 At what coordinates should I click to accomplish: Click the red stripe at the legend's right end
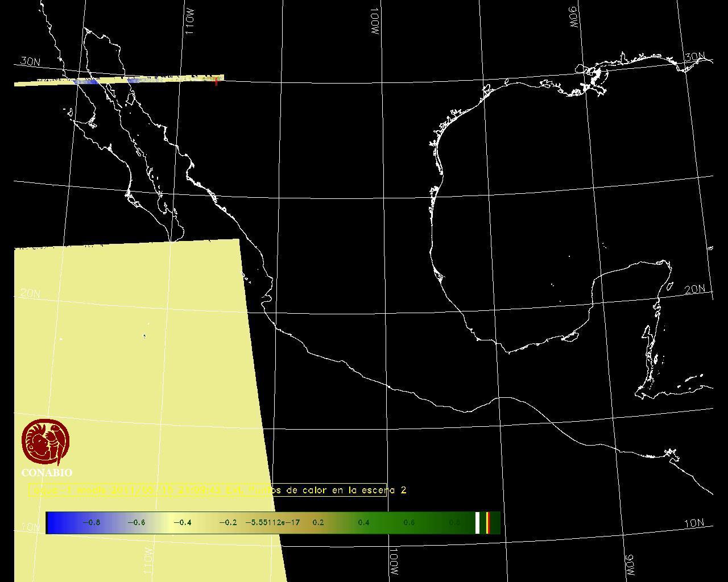487,522
